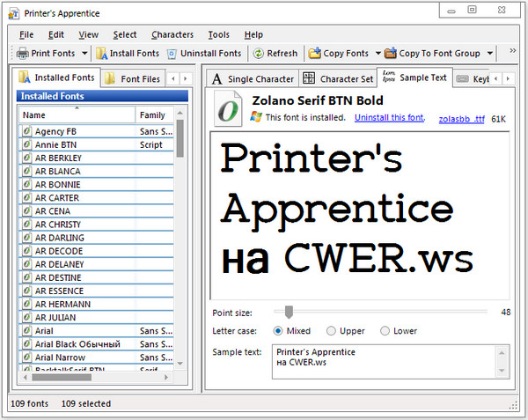
Task: Click the Install Fonts toolbar icon
Action: tap(101, 54)
